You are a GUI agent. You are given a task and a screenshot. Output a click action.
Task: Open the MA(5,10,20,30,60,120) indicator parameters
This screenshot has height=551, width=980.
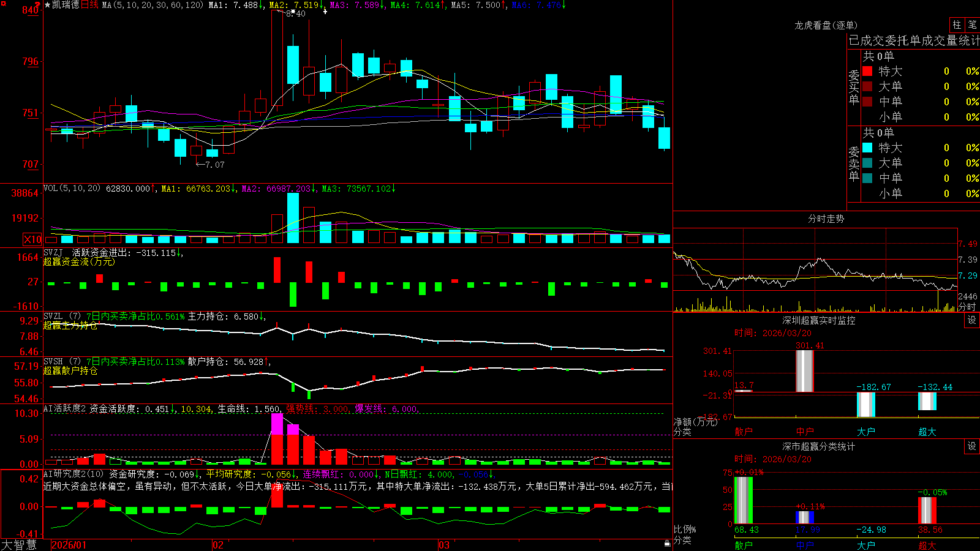pyautogui.click(x=153, y=5)
